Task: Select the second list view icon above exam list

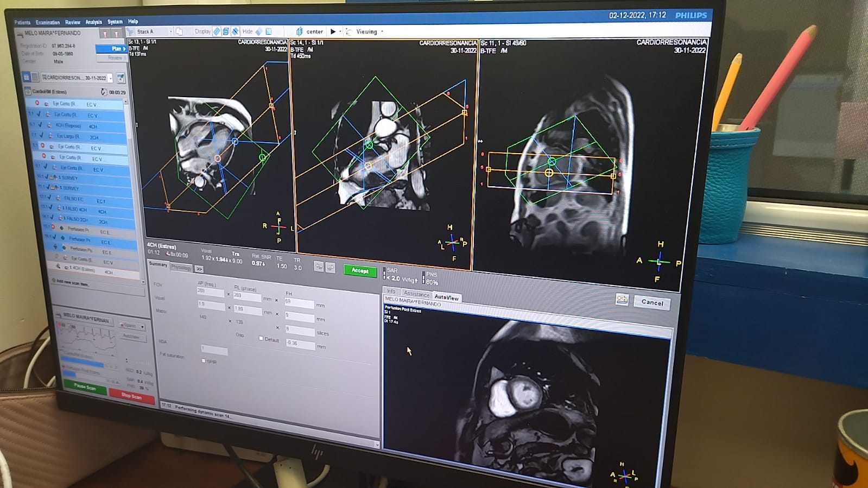Action: pyautogui.click(x=34, y=78)
